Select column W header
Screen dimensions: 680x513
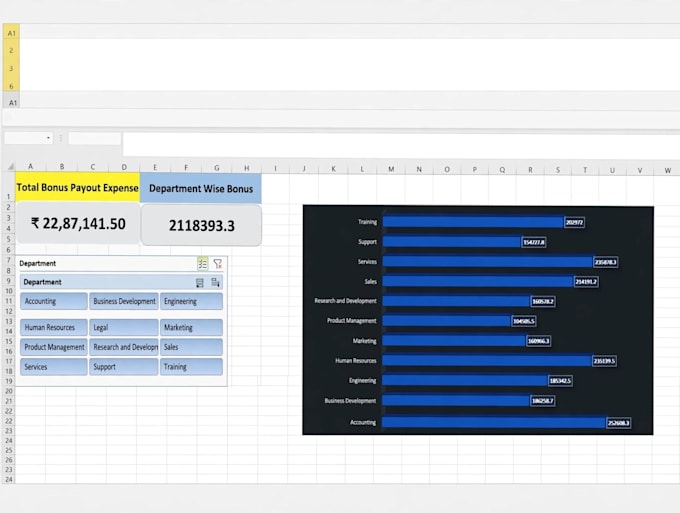point(668,170)
